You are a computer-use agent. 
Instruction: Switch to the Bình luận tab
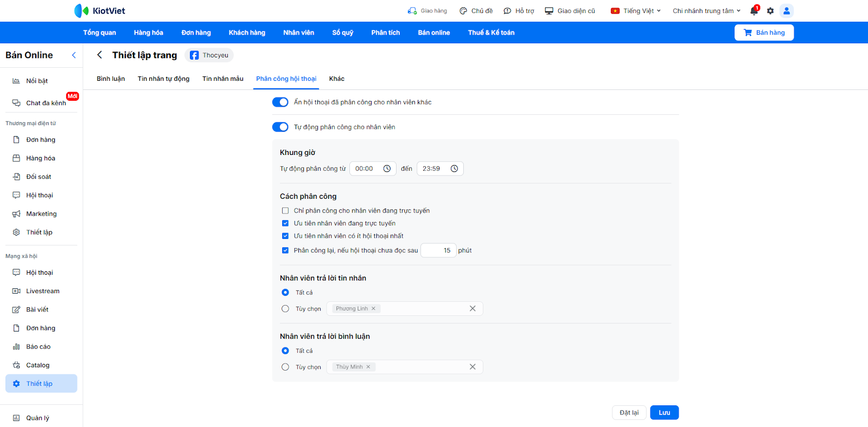click(111, 79)
